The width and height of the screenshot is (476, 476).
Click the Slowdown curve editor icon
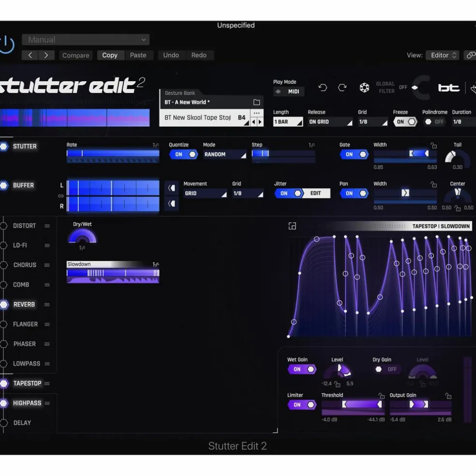[x=156, y=265]
